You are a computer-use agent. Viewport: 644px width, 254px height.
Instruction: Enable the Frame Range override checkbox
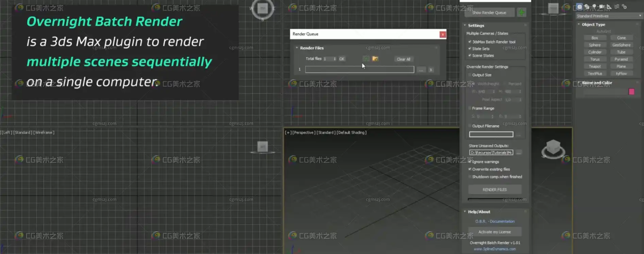coord(470,108)
